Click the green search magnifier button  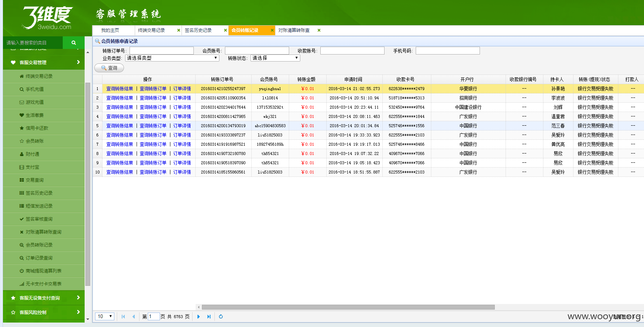click(73, 43)
